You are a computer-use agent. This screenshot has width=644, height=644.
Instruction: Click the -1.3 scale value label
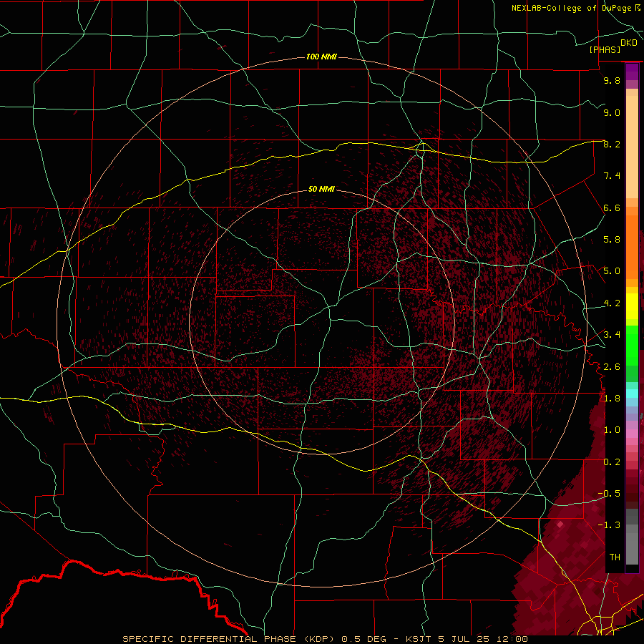point(609,525)
